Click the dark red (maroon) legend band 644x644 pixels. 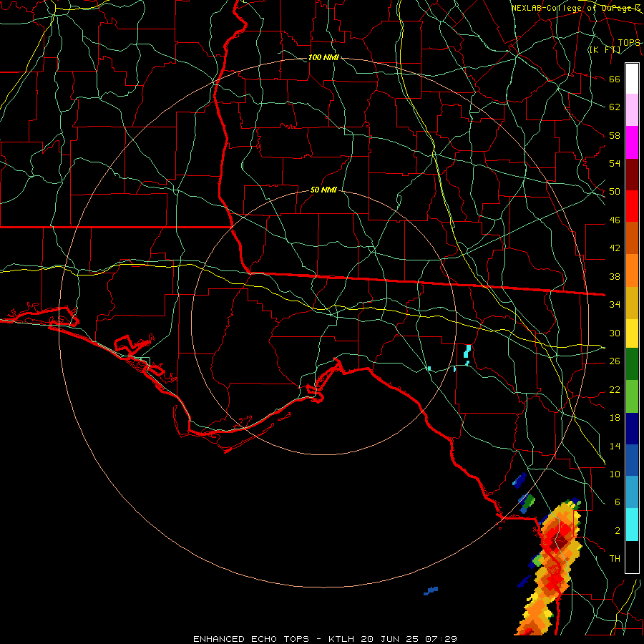[632, 175]
